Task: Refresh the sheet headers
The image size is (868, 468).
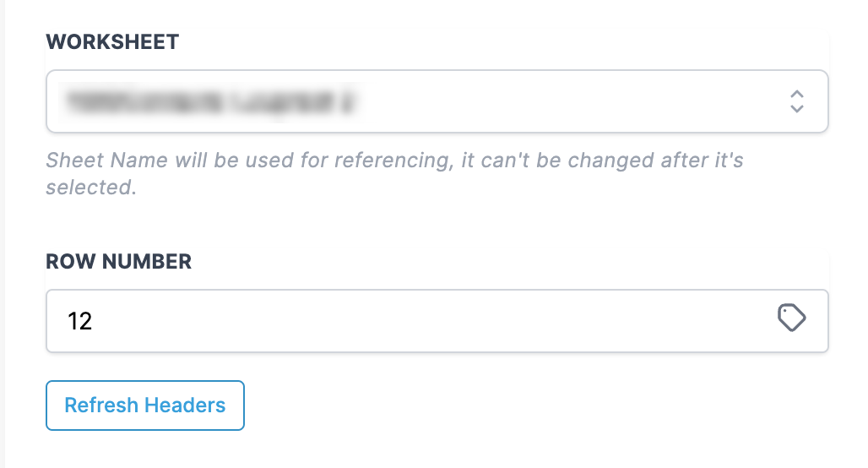Action: [145, 405]
